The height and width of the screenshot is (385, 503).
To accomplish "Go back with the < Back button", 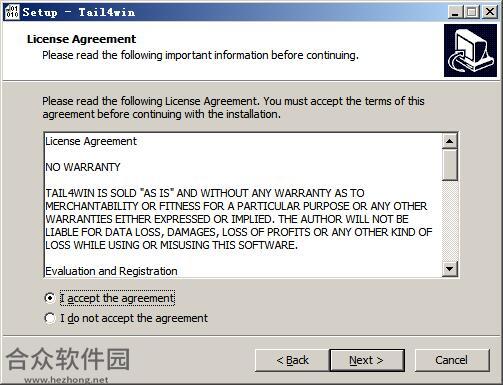I will tap(292, 360).
